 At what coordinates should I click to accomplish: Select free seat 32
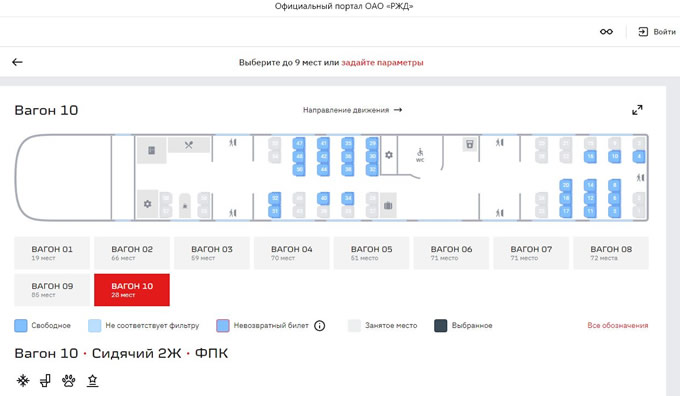[372, 169]
